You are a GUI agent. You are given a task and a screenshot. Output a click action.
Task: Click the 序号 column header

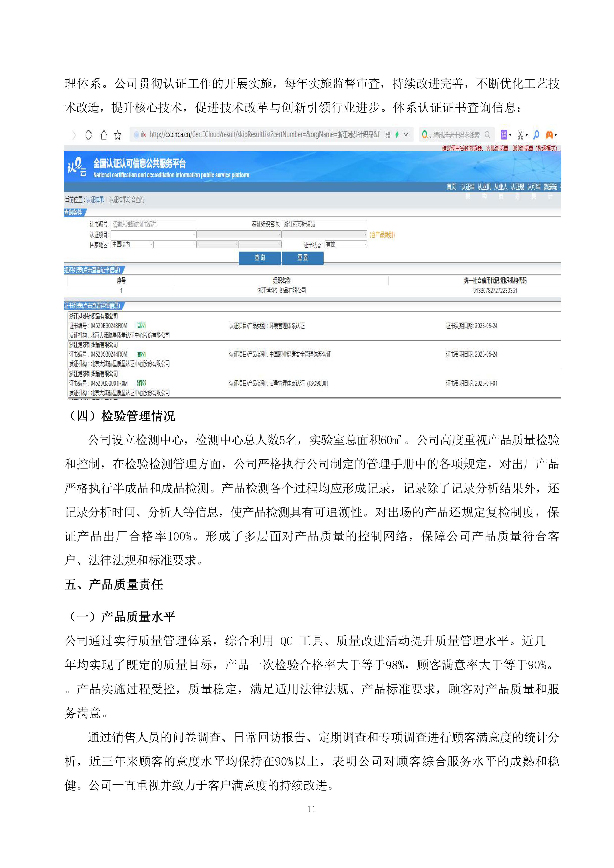[x=121, y=281]
